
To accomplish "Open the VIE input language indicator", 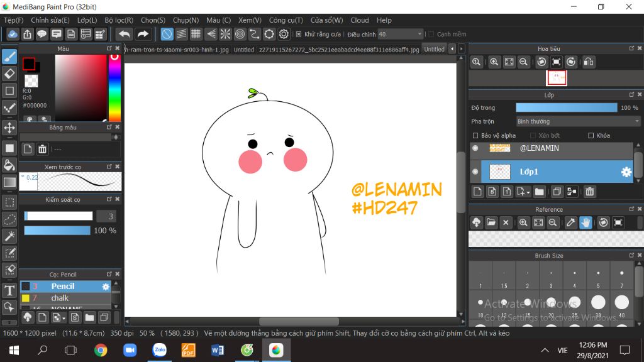I will [x=562, y=350].
